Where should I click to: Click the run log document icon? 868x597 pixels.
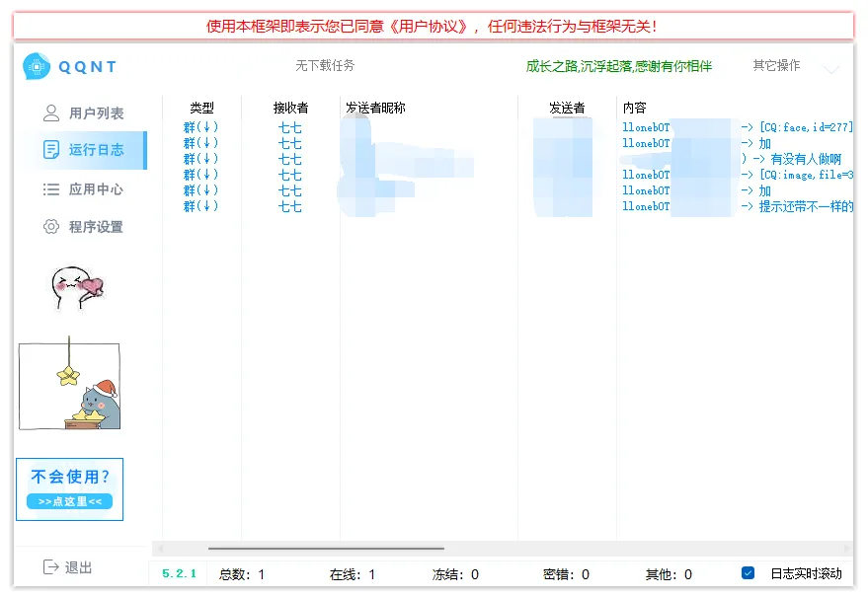click(x=51, y=150)
